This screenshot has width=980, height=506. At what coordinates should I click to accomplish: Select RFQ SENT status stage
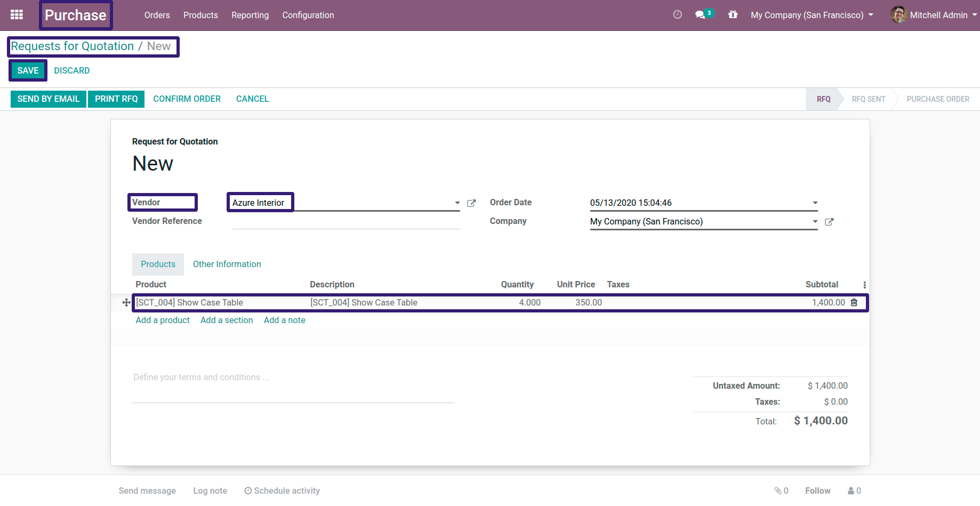point(869,99)
